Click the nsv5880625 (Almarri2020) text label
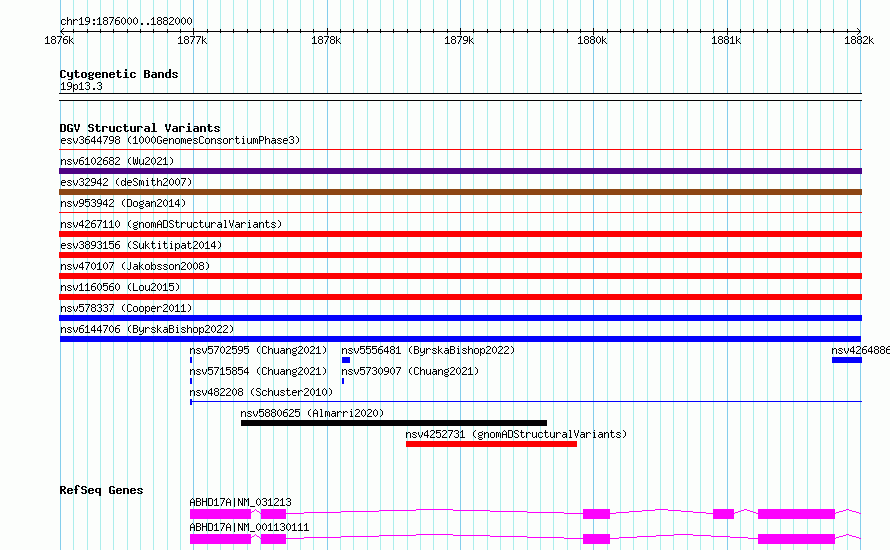The width and height of the screenshot is (890, 550). pyautogui.click(x=312, y=413)
